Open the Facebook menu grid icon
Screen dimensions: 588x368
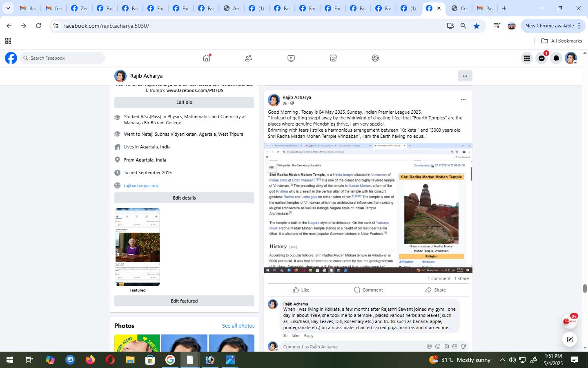(527, 58)
